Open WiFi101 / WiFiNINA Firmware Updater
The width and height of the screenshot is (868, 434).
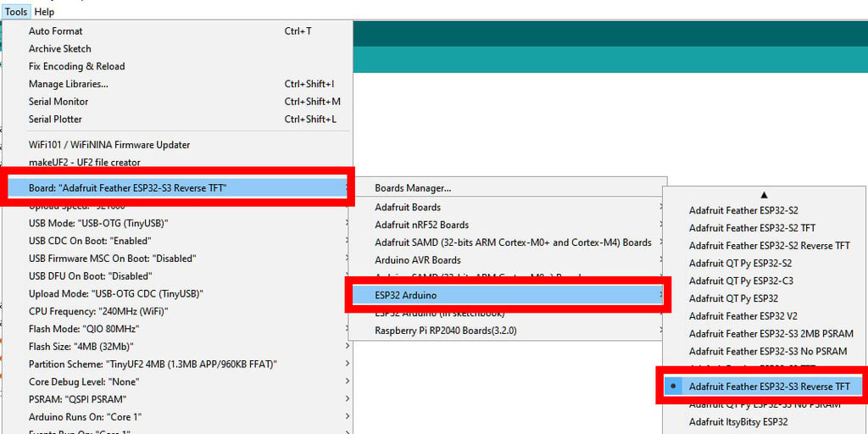tap(177, 145)
